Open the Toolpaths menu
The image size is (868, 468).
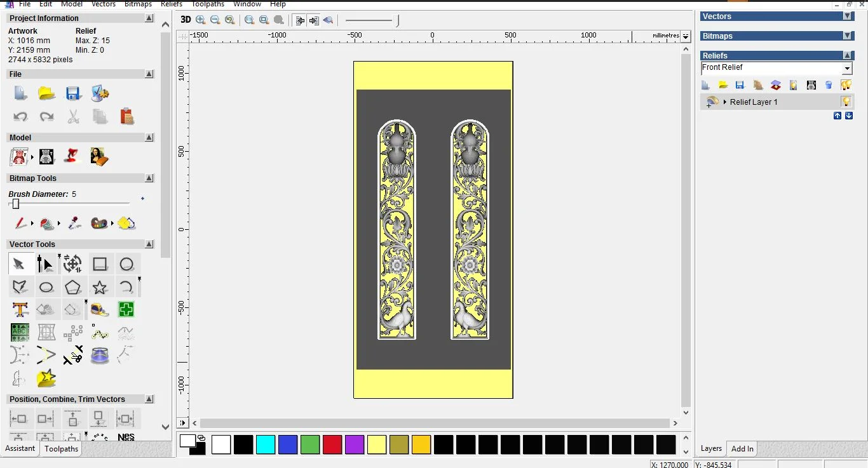[x=208, y=4]
